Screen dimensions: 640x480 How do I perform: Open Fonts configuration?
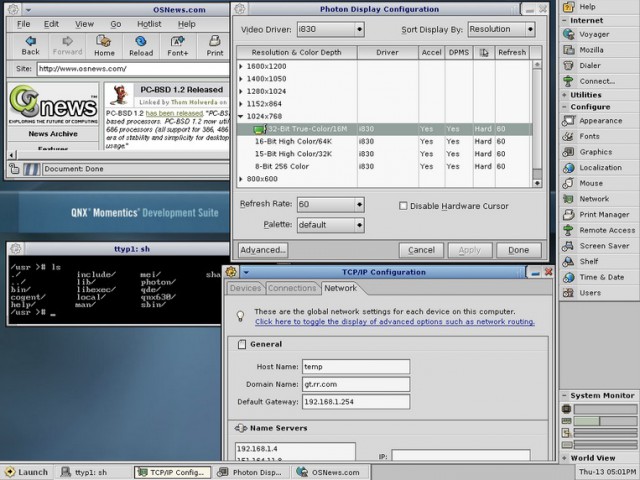589,136
